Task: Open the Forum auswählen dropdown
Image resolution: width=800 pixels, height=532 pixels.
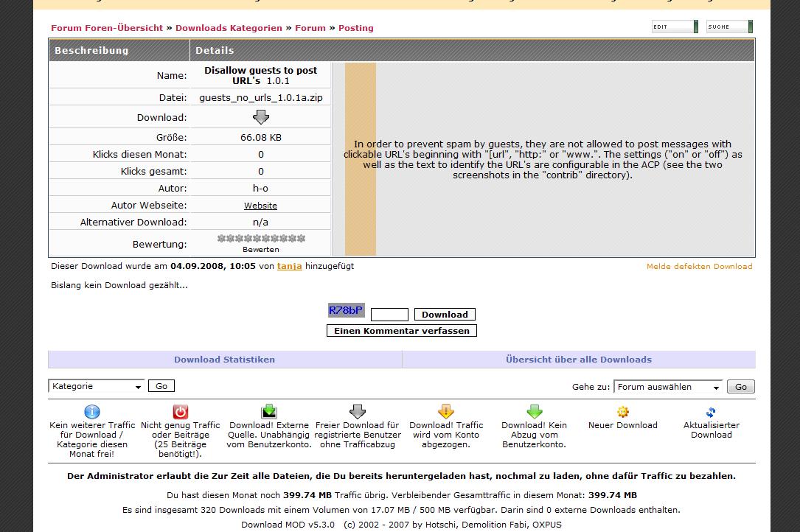Action: point(668,387)
